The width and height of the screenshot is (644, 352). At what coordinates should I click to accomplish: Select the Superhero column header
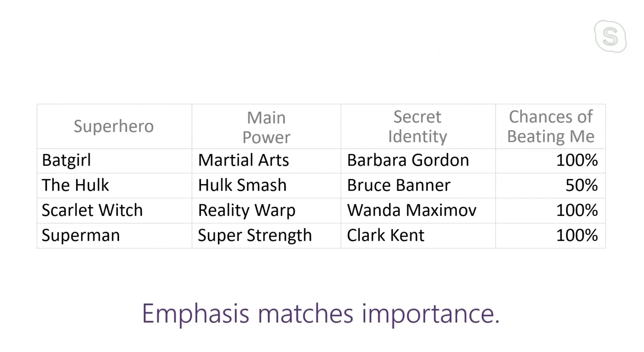point(114,126)
